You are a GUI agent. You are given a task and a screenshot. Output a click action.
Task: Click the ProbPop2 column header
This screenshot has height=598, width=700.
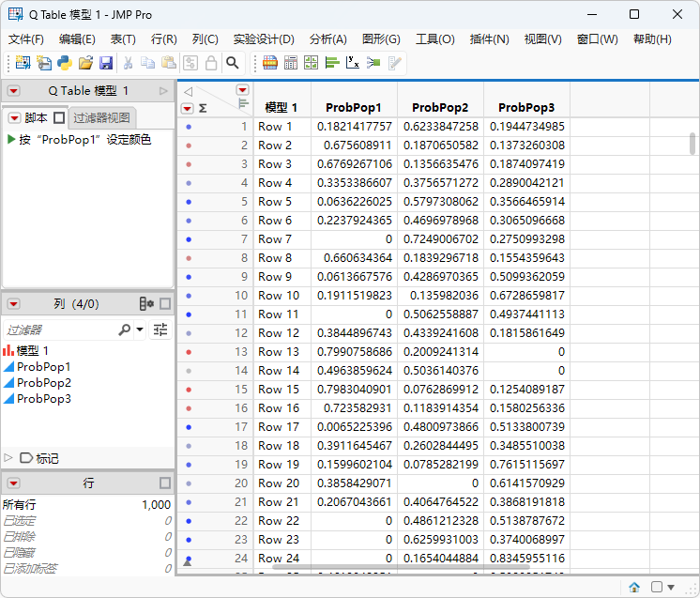(440, 108)
